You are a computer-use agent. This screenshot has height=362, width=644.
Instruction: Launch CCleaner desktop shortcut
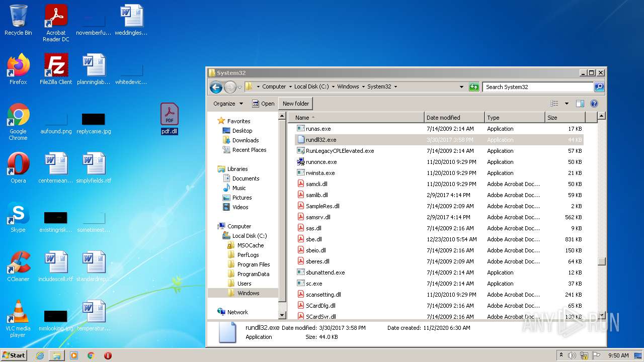tap(18, 266)
